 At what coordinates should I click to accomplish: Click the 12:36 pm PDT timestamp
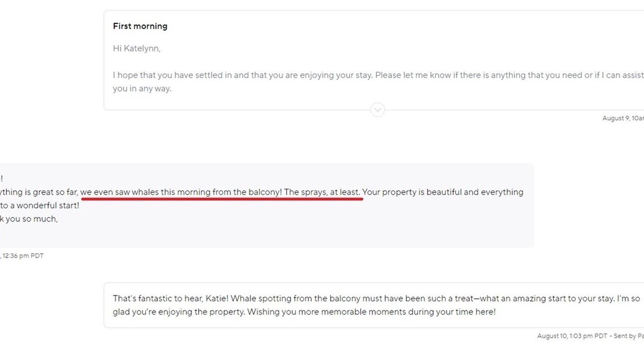(x=23, y=256)
